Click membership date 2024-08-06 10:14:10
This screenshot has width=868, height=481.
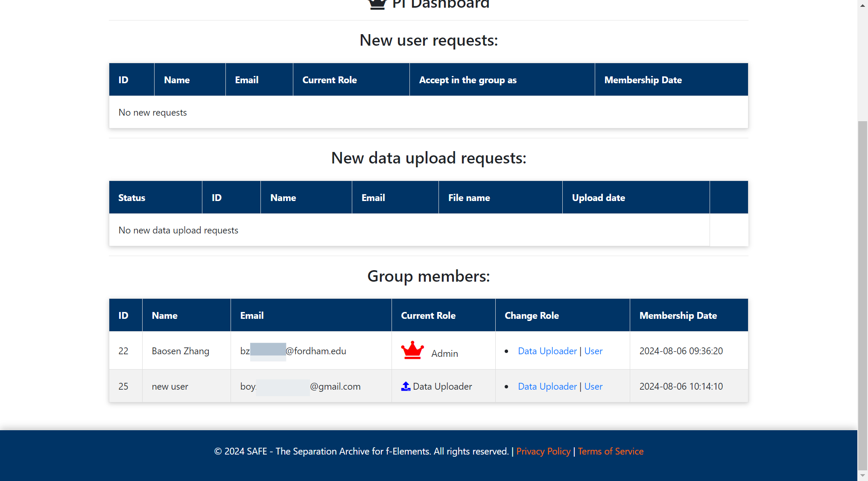click(x=681, y=386)
